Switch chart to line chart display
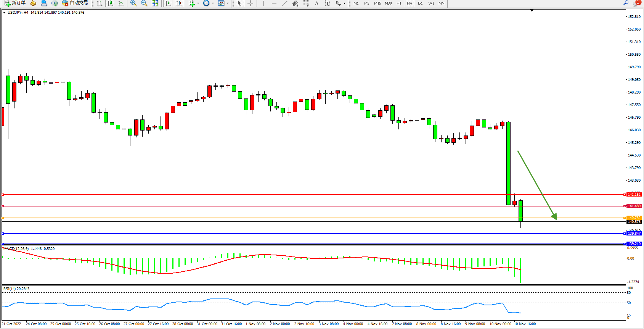Screen dimensions: 644x329 [121, 3]
